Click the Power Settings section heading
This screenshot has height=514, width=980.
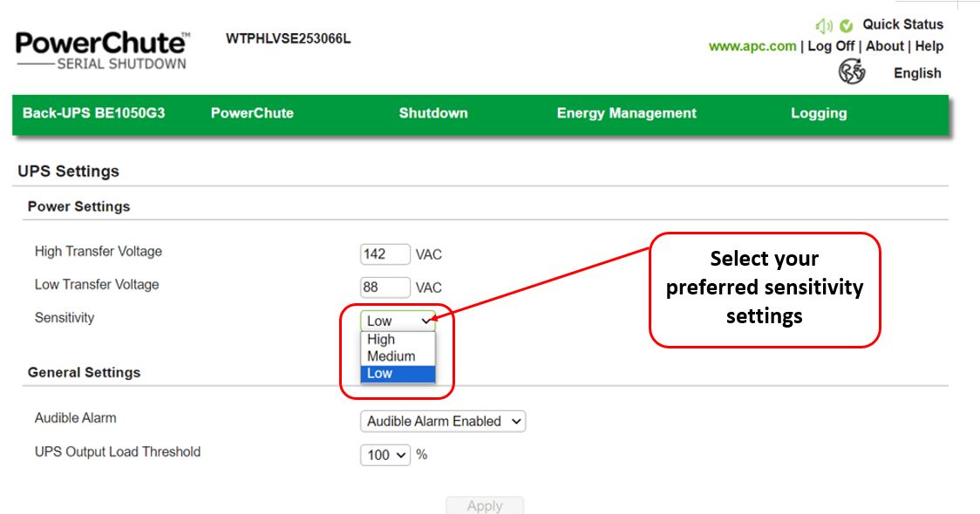coord(78,206)
